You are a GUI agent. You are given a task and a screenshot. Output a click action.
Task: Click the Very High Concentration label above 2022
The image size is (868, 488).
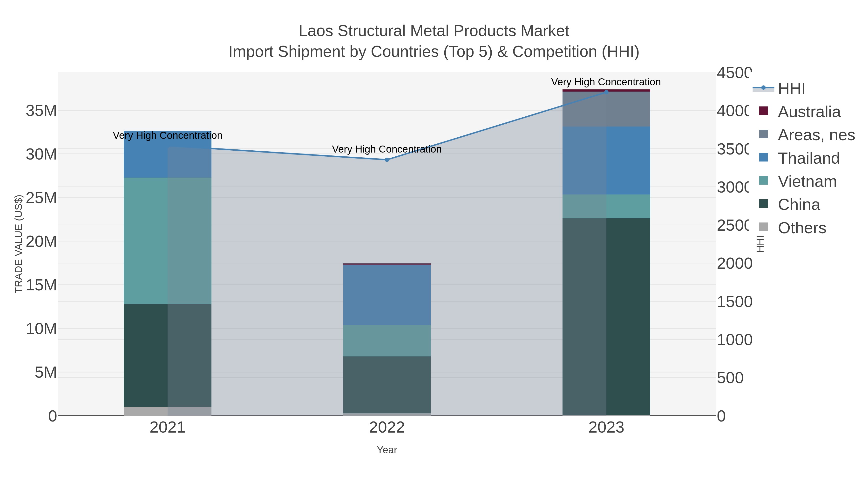click(x=387, y=149)
